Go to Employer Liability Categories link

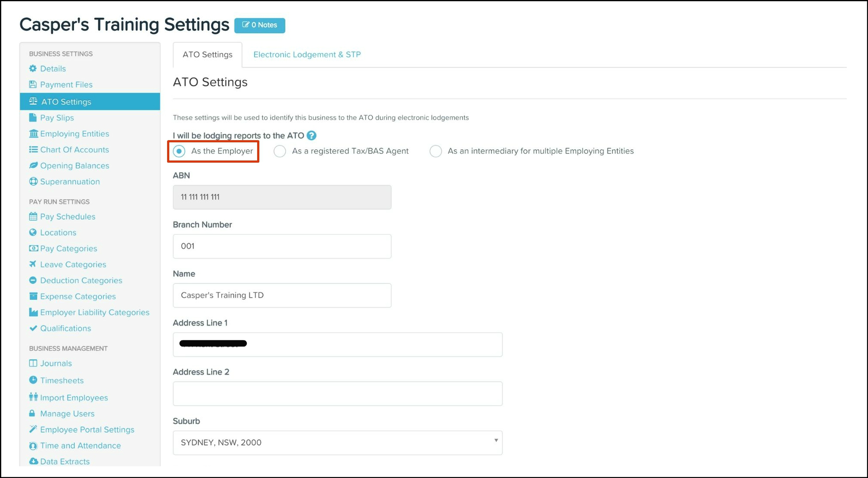[x=94, y=312]
